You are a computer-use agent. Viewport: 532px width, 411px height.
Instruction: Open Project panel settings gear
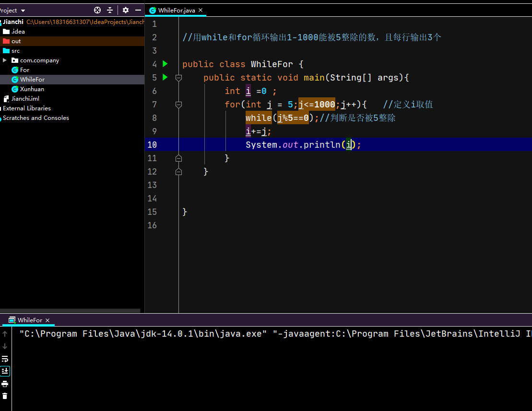click(126, 10)
